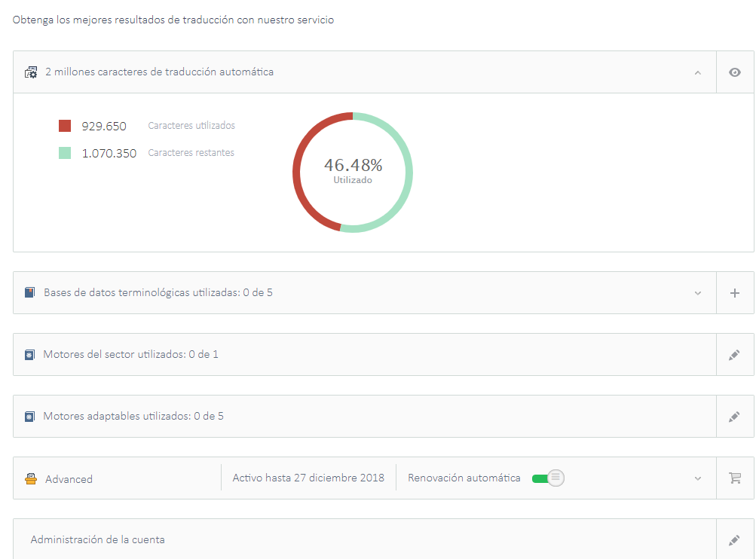Click the machine translation settings icon
Viewport: 756px width, 559px height.
31,72
